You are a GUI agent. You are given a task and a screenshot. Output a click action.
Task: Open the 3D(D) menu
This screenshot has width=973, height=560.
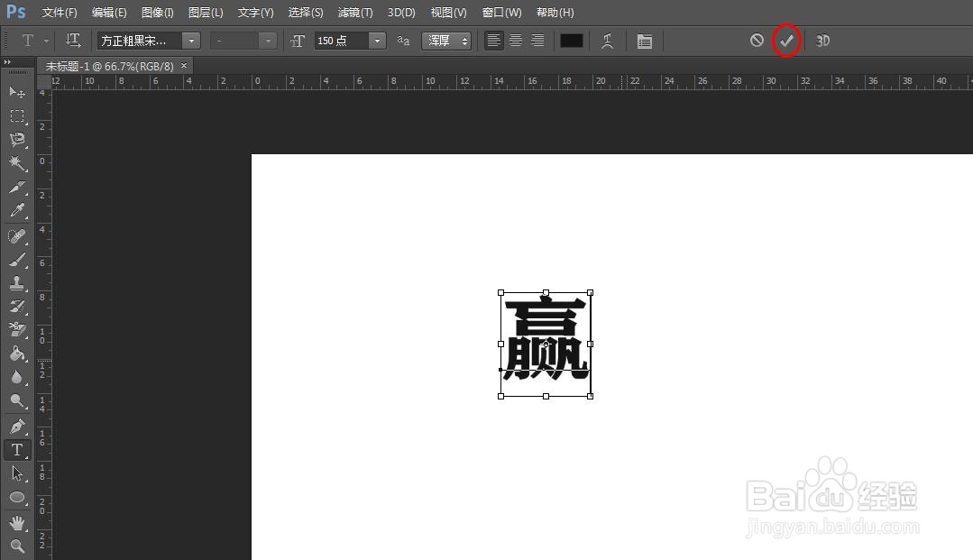[x=401, y=13]
